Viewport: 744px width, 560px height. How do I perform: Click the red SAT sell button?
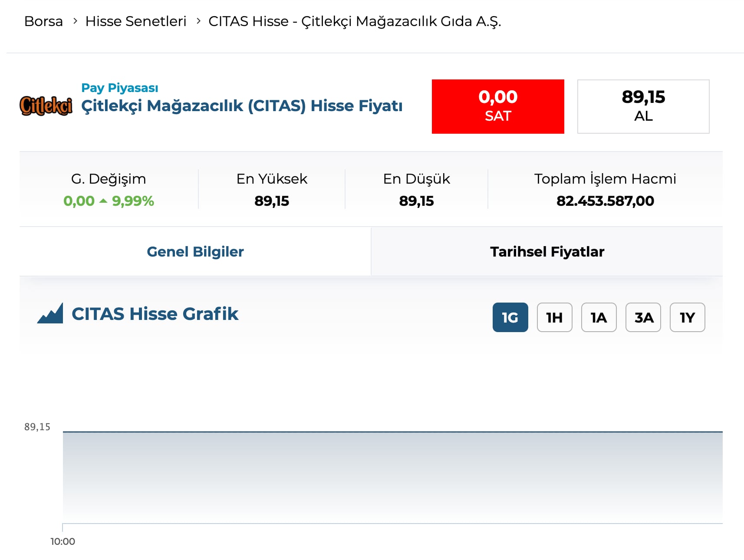[x=498, y=106]
